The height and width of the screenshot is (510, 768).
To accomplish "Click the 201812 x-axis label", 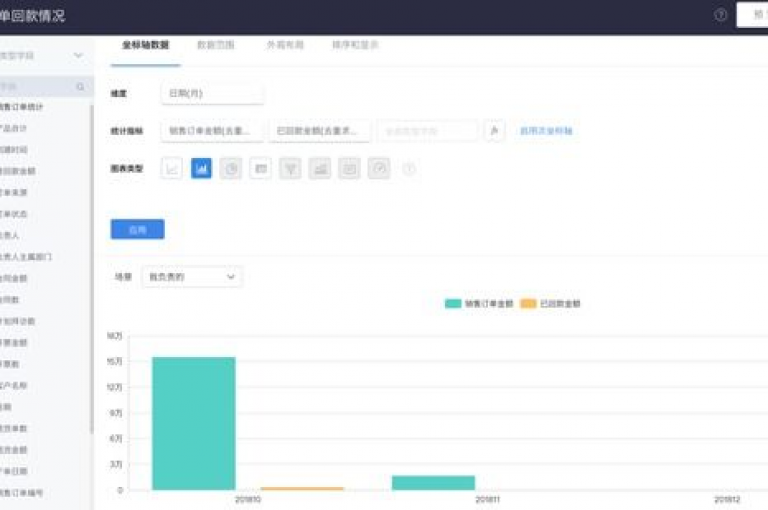I will click(727, 500).
